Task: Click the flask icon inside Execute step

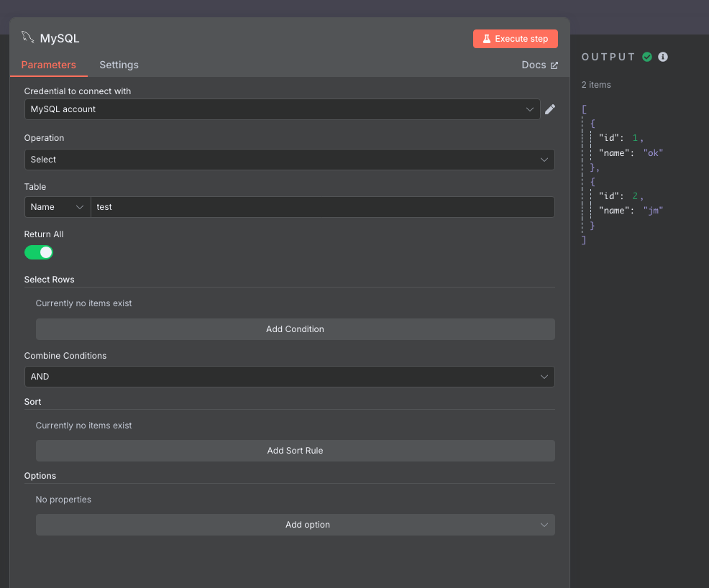Action: coord(488,39)
